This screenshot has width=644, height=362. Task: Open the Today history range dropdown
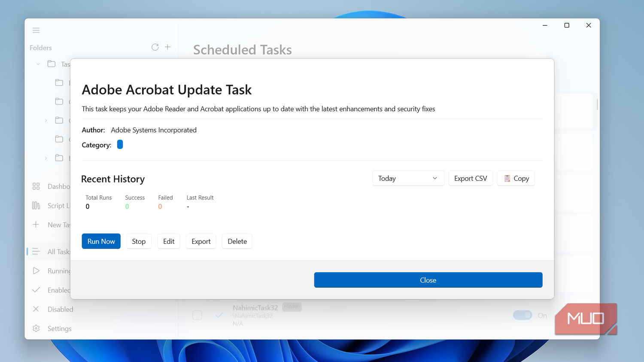(408, 178)
